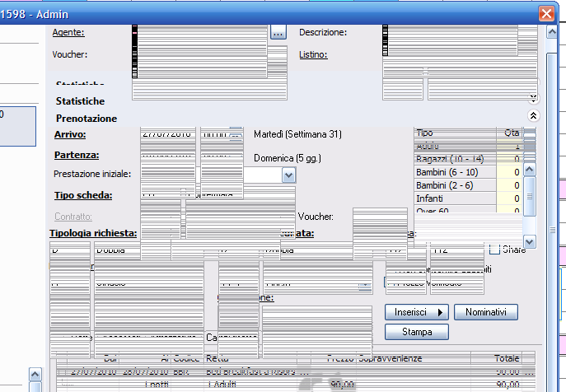Screen dimensions: 566x392
Task: Click the up arrow at the top of the main window scrollbar
Action: [552, 32]
